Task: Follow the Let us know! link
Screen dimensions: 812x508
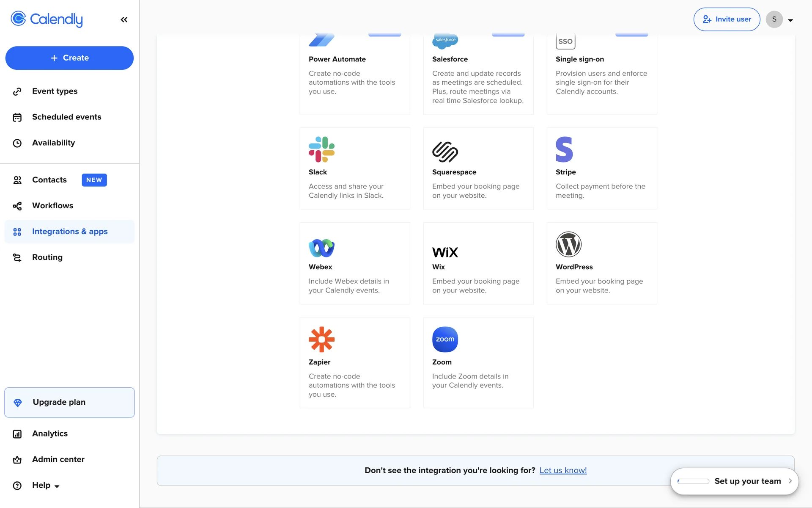Action: 563,470
